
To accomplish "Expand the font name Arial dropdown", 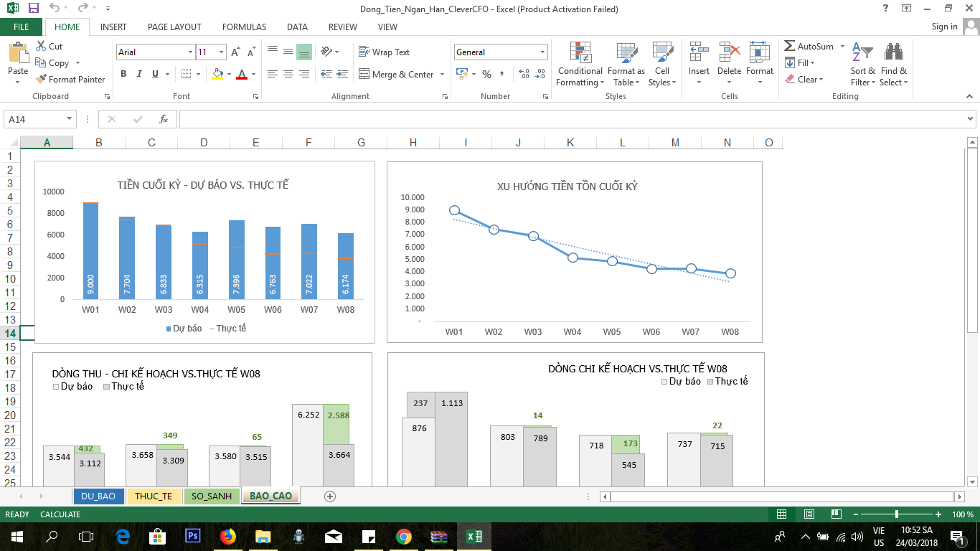I will pyautogui.click(x=190, y=52).
